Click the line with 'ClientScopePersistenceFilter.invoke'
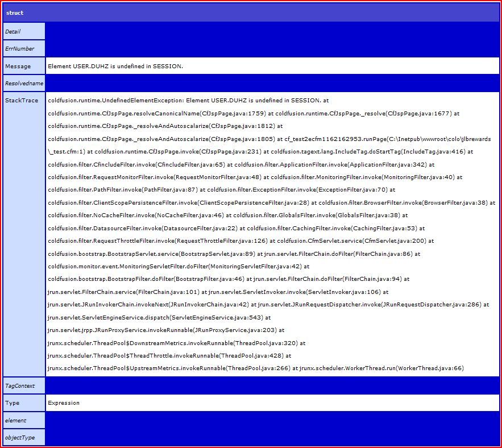 click(272, 203)
